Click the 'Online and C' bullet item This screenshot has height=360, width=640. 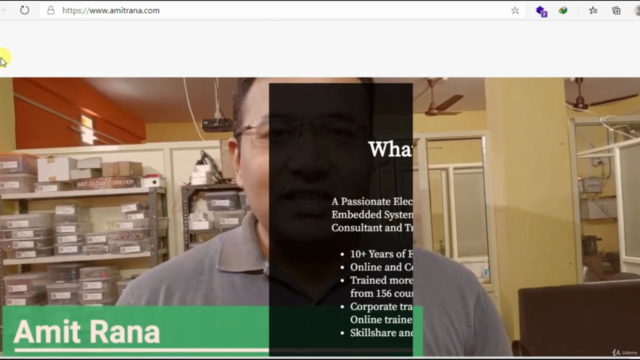(381, 267)
